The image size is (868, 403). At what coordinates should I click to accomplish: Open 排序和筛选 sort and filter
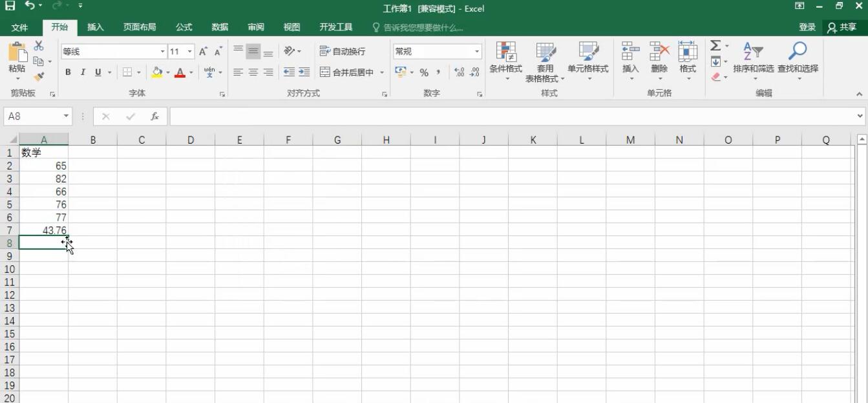753,61
